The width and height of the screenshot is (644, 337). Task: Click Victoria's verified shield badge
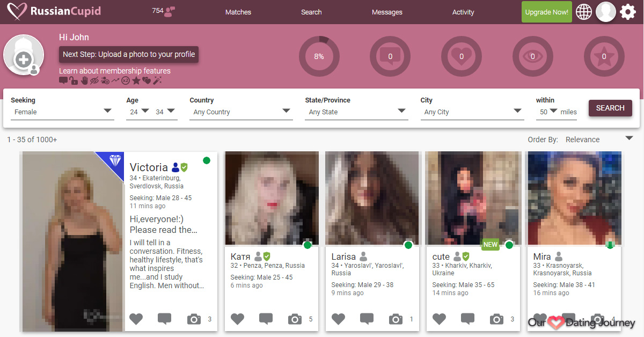pyautogui.click(x=184, y=167)
